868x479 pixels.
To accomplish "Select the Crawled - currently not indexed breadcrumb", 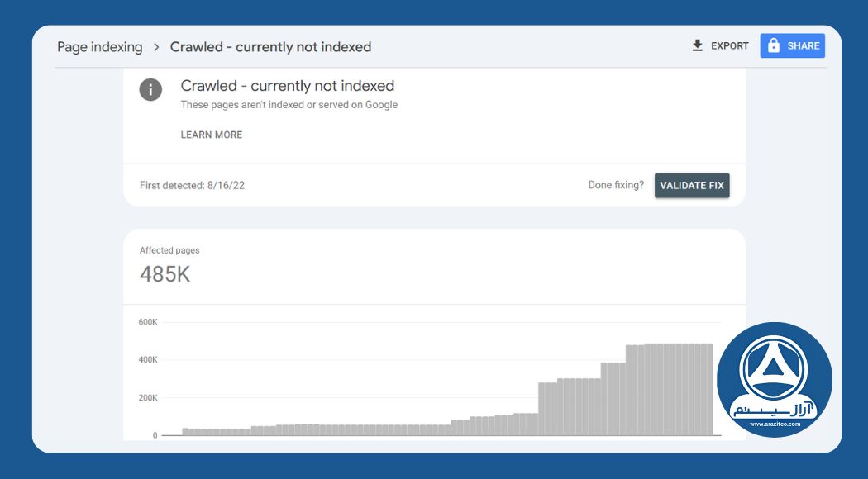I will 270,46.
